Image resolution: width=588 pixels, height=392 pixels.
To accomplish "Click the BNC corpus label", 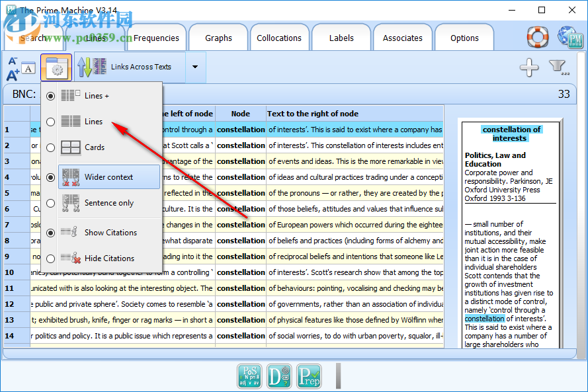I will 24,94.
